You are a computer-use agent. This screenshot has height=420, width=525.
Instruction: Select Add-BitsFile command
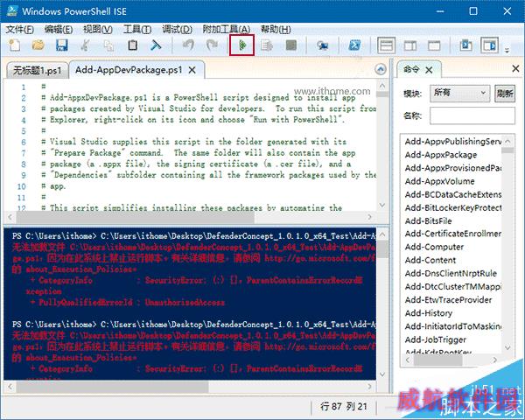(x=428, y=221)
